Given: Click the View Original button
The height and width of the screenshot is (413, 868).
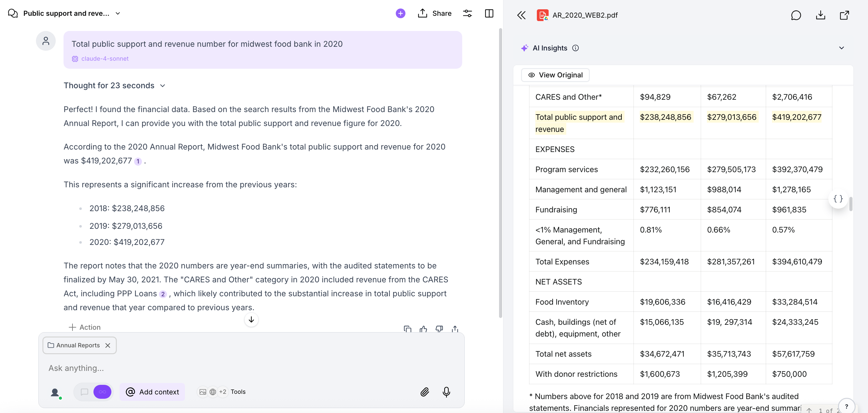Looking at the screenshot, I should (x=555, y=75).
